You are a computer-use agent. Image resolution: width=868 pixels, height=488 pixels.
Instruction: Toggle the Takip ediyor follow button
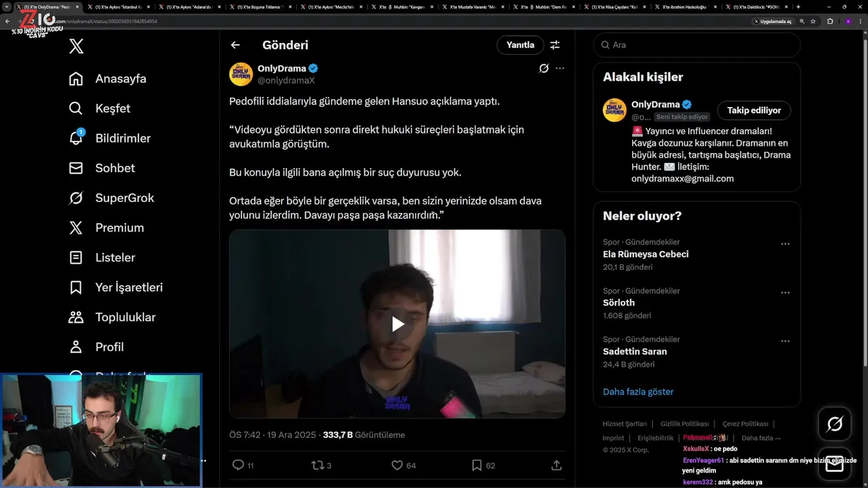754,110
